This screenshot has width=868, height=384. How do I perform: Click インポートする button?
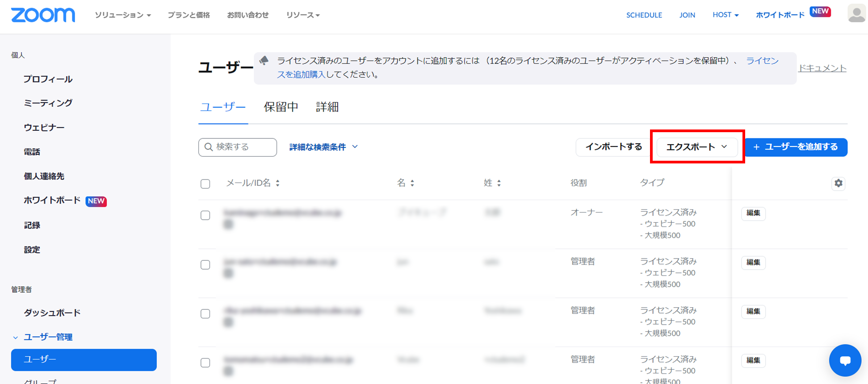click(614, 147)
